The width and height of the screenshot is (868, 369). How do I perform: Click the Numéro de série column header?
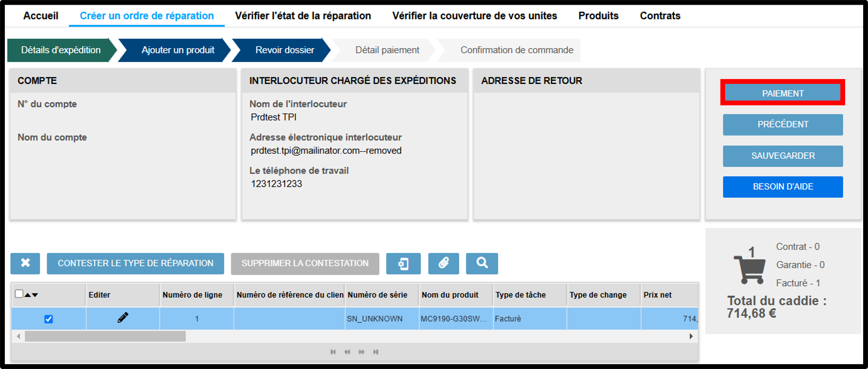click(382, 295)
